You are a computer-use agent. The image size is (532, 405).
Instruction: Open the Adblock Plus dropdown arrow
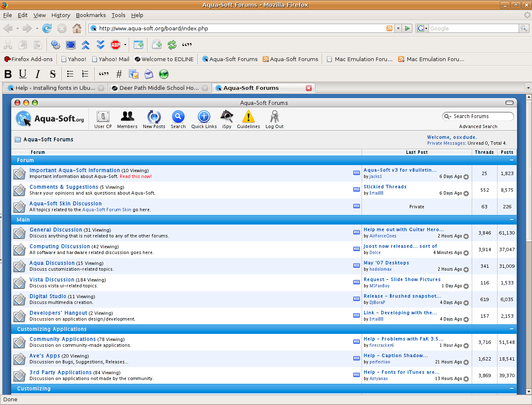point(125,44)
